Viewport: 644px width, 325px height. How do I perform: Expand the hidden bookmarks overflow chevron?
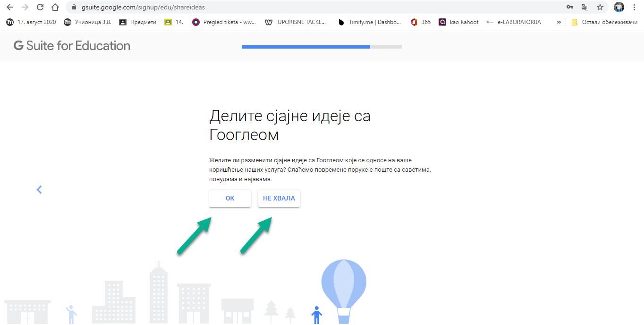coord(559,22)
